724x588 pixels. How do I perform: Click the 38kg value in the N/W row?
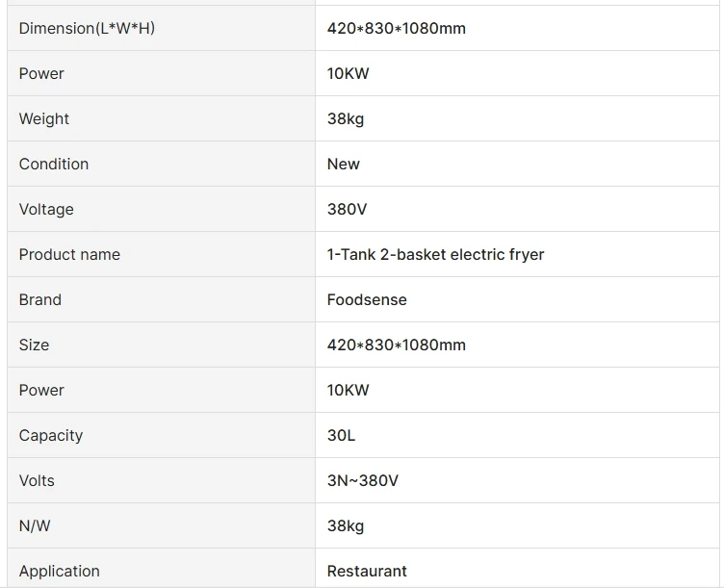pos(346,526)
